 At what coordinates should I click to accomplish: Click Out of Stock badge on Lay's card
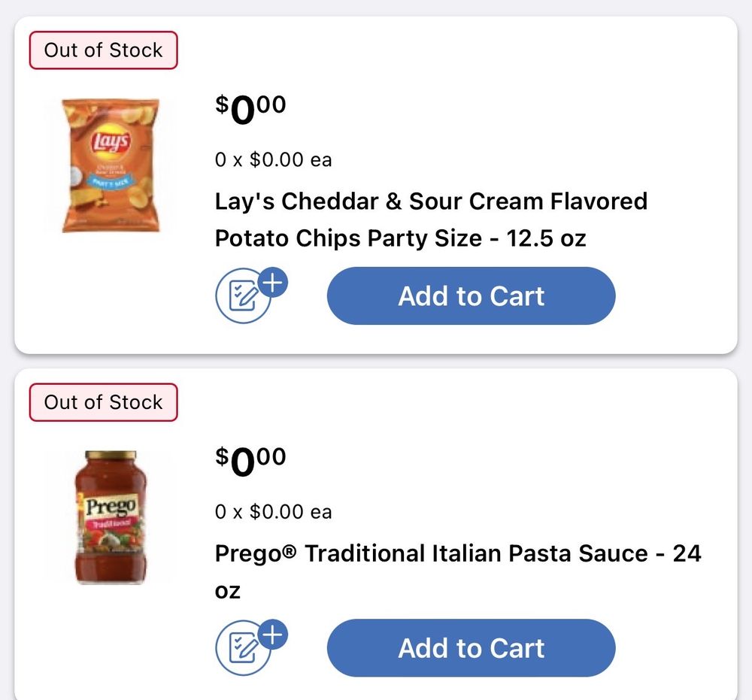coord(103,50)
